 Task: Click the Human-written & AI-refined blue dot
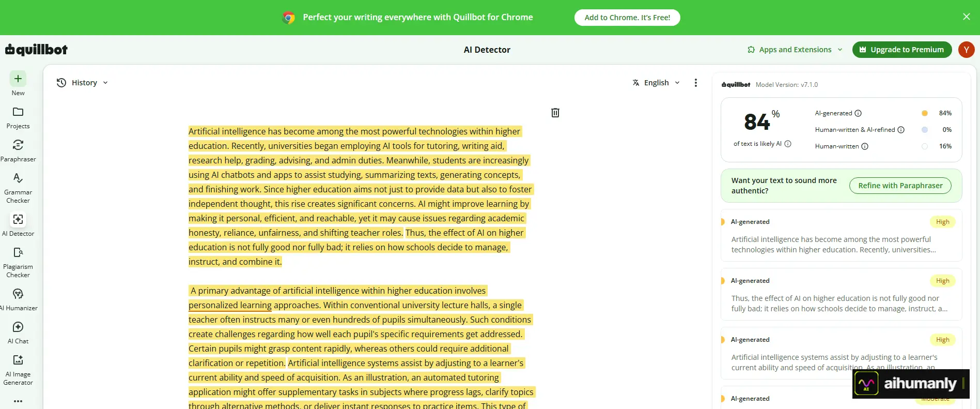[925, 130]
